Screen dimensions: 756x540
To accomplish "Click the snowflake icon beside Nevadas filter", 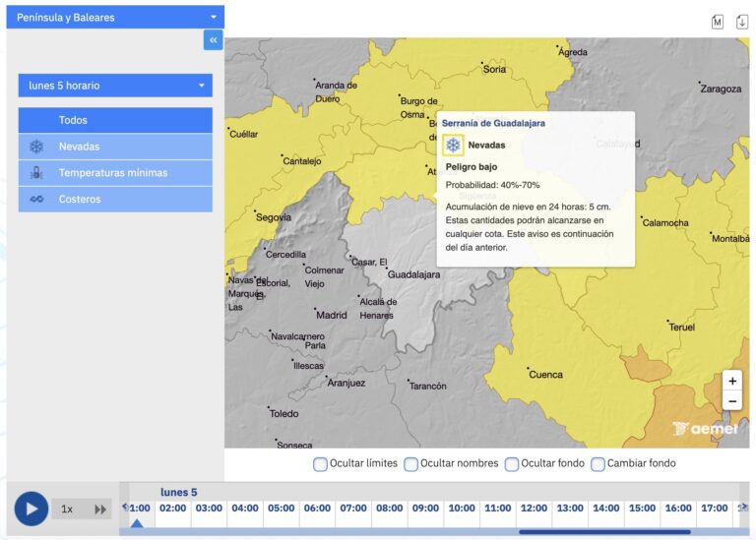I will [36, 147].
